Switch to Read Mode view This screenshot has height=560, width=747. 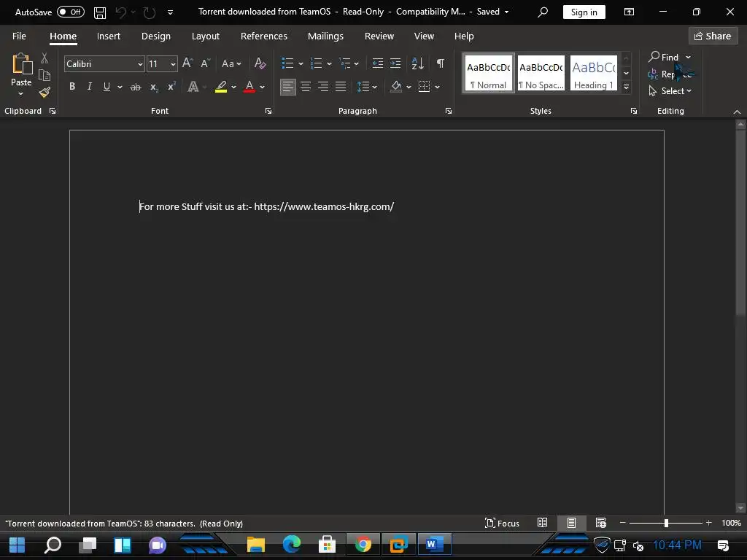tap(542, 523)
